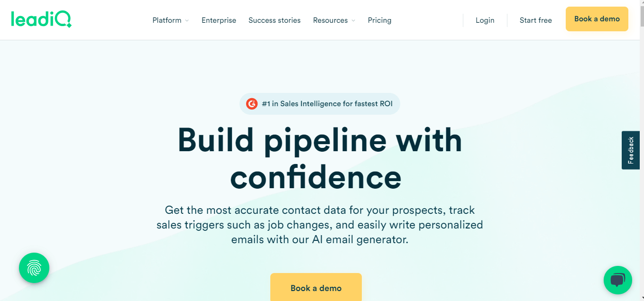Click the 'Build pipeline with confidence' headline
Viewport: 644px width, 301px height.
320,158
